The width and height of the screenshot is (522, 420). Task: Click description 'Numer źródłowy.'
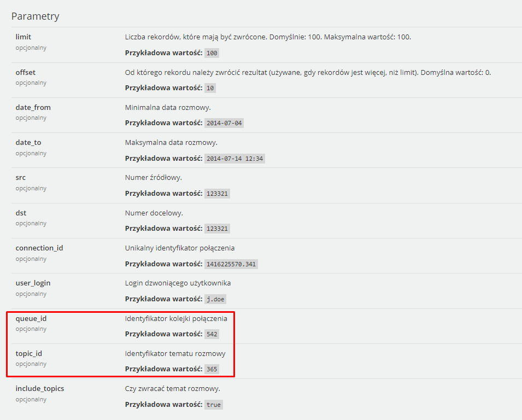pyautogui.click(x=154, y=177)
